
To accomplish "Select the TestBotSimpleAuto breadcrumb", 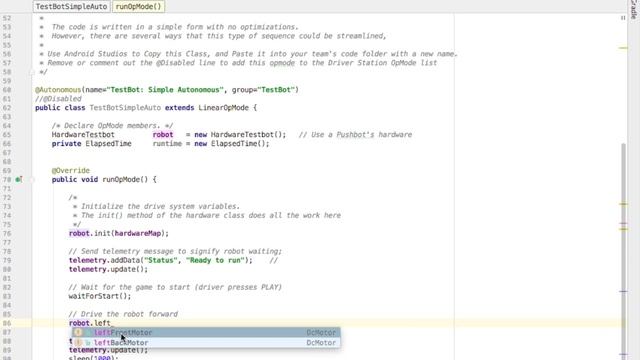I will 71,7.
